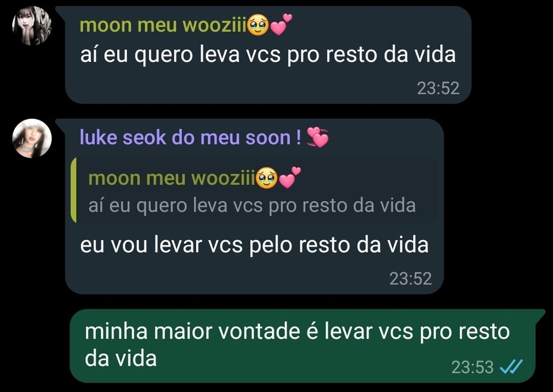The width and height of the screenshot is (553, 392).
Task: Tap the two hearts emoji in quoted reply
Action: 290,177
